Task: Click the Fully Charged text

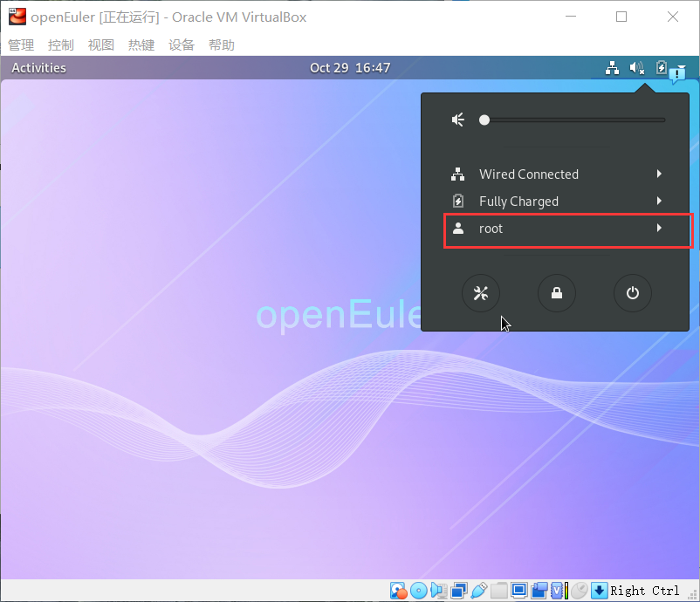Action: (x=518, y=202)
